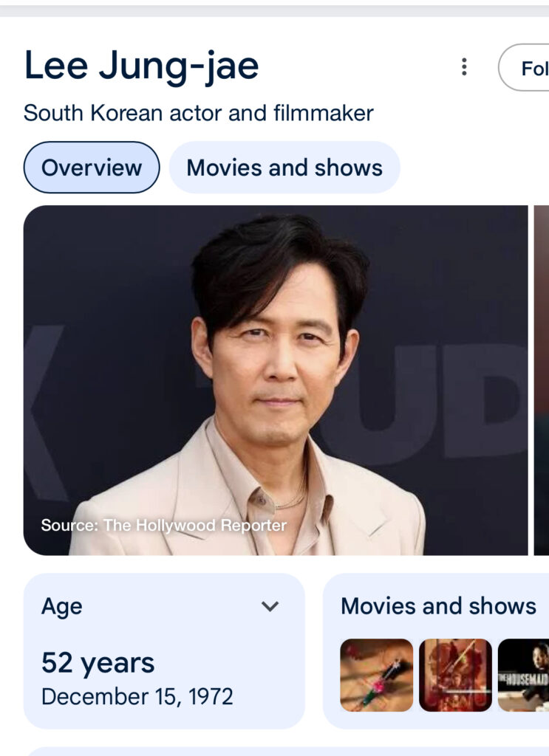The image size is (549, 756).
Task: Switch to the Overview tab
Action: 92,168
